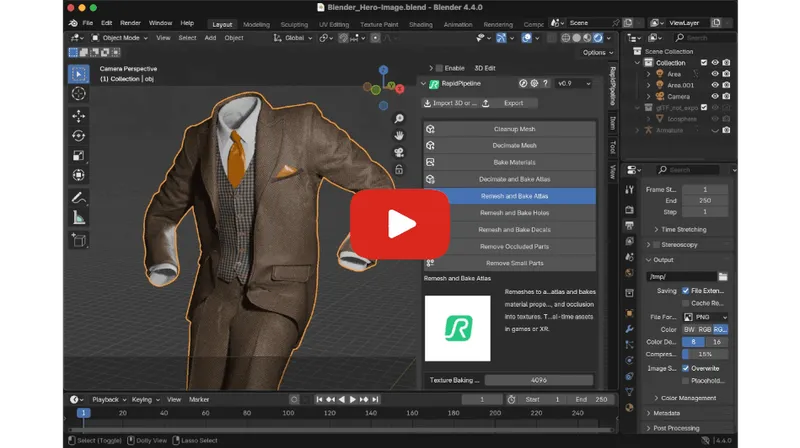The width and height of the screenshot is (800, 448).
Task: Toggle the Stereoscopy checkbox
Action: coord(657,245)
